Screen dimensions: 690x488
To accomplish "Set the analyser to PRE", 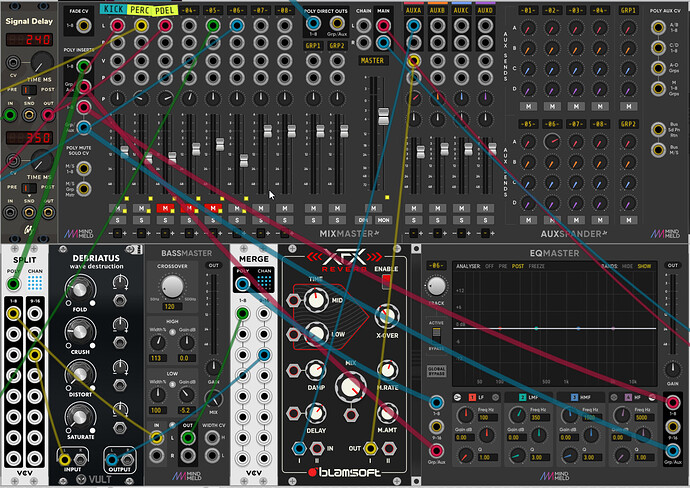I will [503, 266].
